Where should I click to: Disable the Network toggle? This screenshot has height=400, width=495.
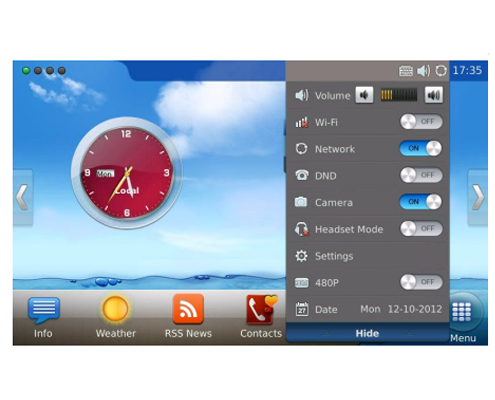tap(421, 148)
